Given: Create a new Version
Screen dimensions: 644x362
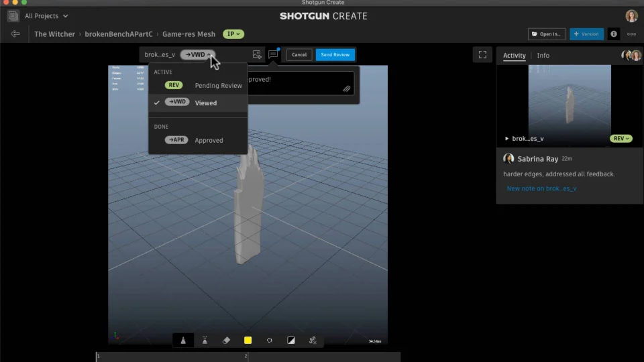Looking at the screenshot, I should point(586,34).
